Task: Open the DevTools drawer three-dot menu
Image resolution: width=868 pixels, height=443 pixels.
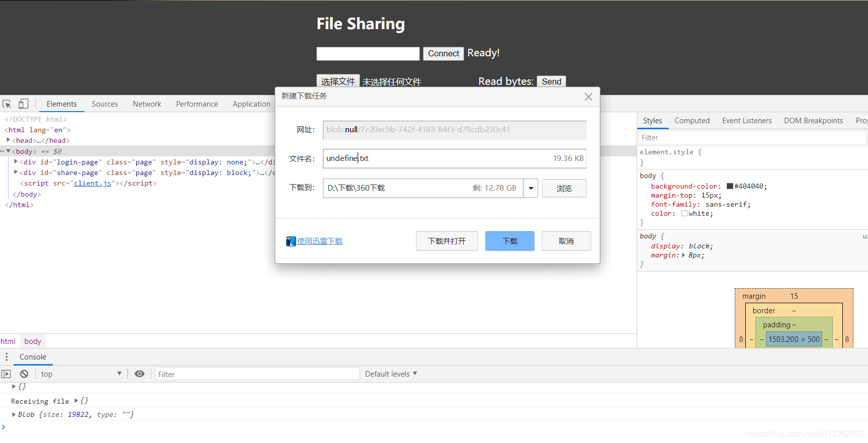Action: point(7,357)
